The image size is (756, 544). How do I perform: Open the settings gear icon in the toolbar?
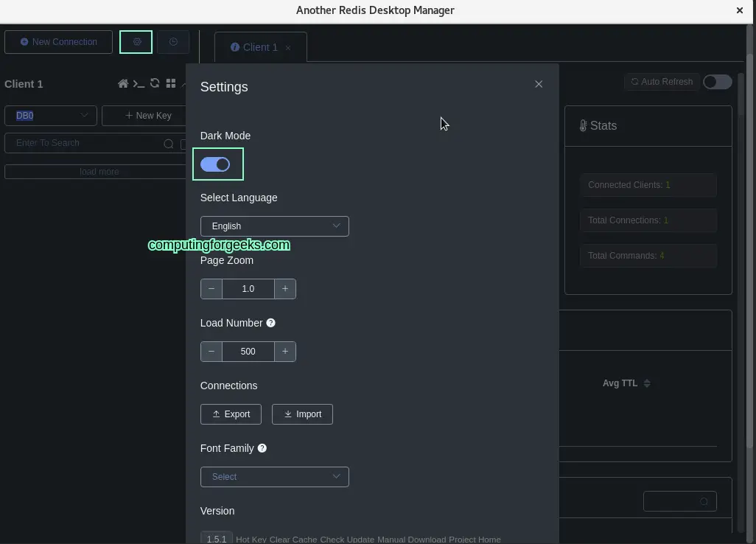136,42
